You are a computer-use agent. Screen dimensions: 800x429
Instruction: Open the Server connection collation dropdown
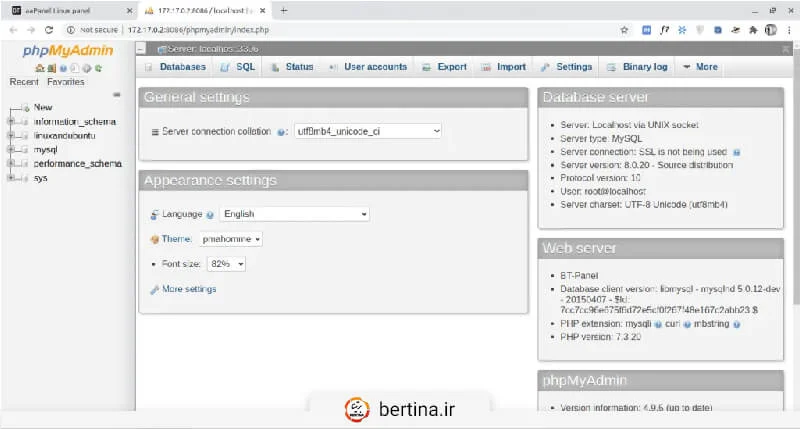coord(367,131)
